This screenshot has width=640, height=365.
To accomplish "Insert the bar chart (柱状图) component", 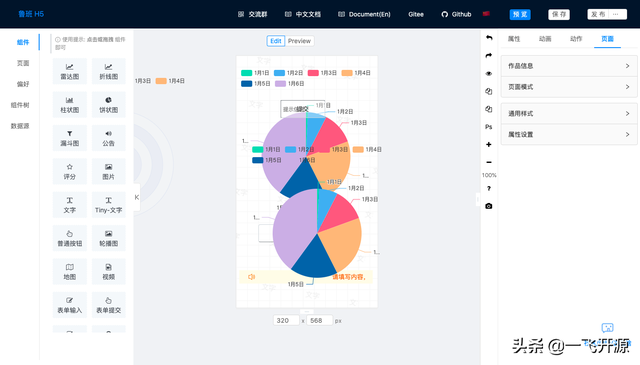I will coord(70,105).
